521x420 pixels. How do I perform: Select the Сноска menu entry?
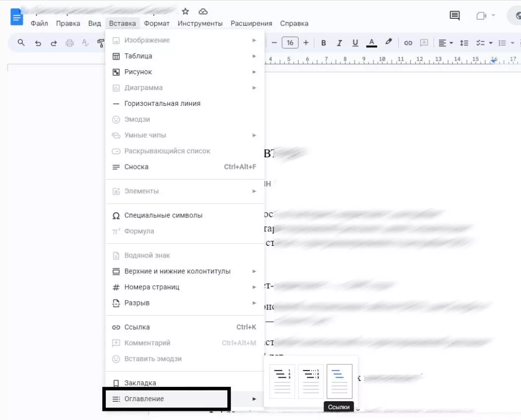click(136, 167)
